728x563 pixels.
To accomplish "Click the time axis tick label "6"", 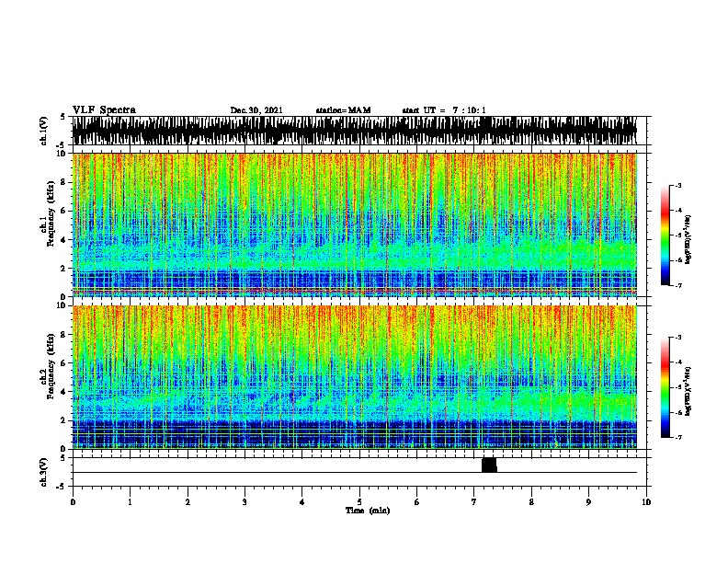I will [x=416, y=502].
